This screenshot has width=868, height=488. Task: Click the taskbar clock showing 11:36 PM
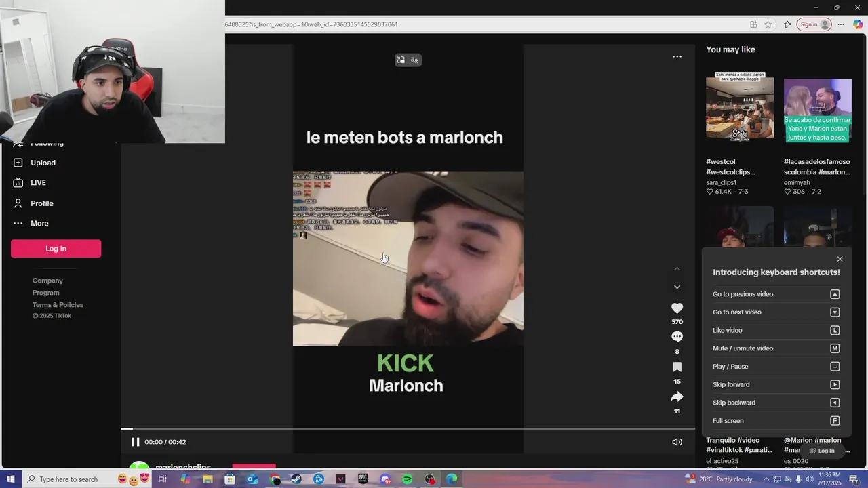829,479
